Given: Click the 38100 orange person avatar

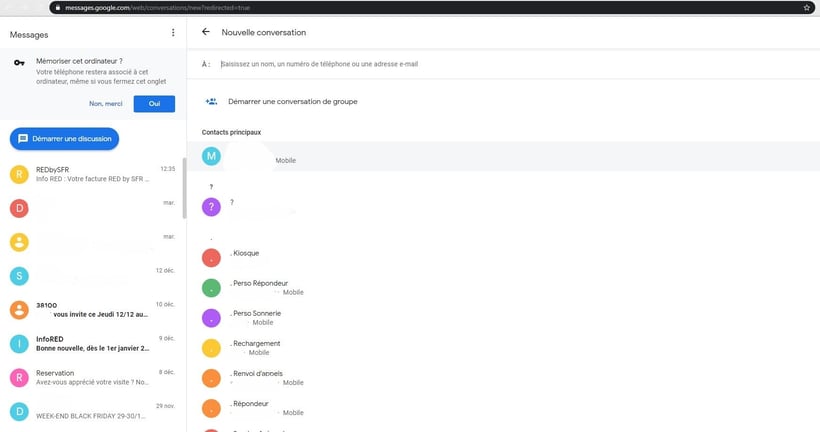Looking at the screenshot, I should 19,310.
